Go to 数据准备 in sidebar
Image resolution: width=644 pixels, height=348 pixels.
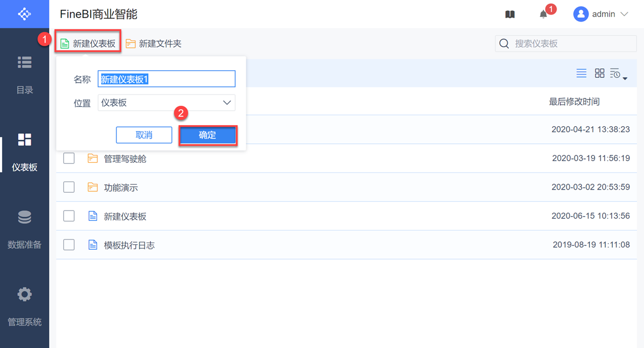25,229
